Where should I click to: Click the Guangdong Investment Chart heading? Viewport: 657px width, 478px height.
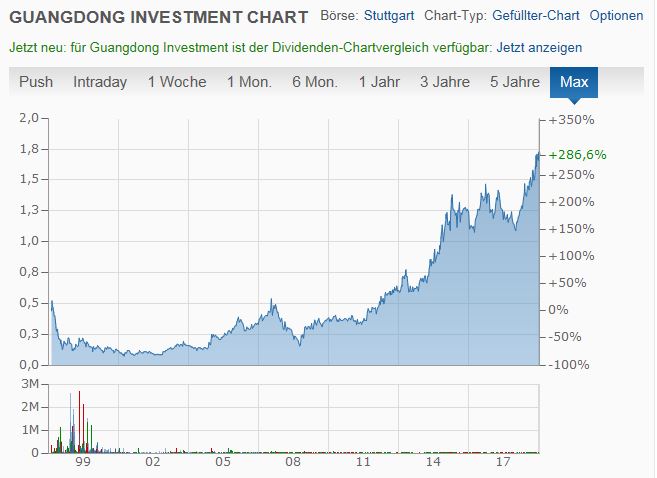[158, 18]
